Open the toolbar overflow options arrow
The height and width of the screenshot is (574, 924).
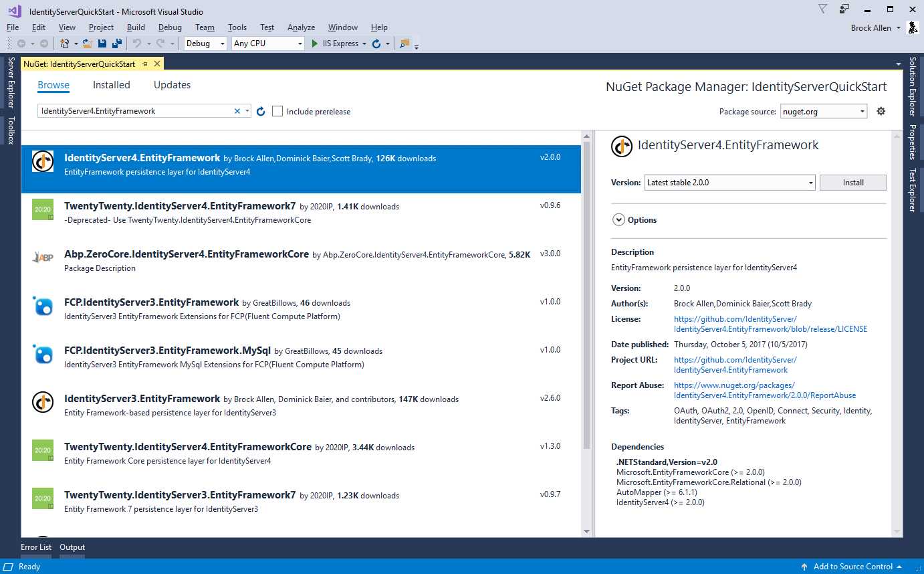(x=417, y=46)
